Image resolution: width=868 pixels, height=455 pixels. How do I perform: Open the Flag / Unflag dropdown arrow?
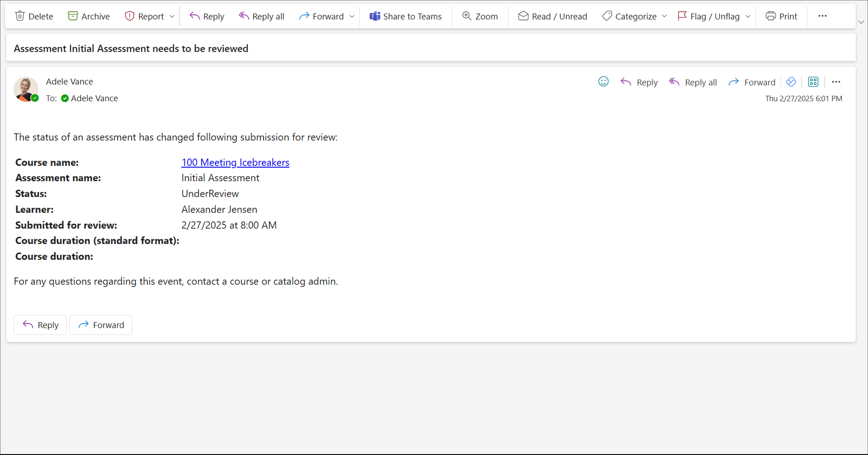pyautogui.click(x=748, y=17)
